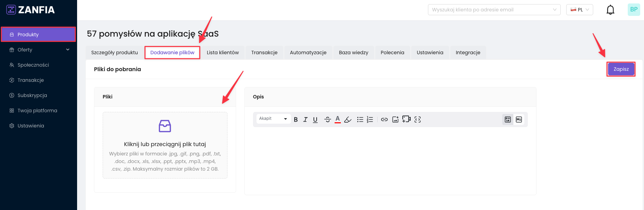The image size is (644, 210).
Task: Toggle underline text formatting
Action: 315,120
